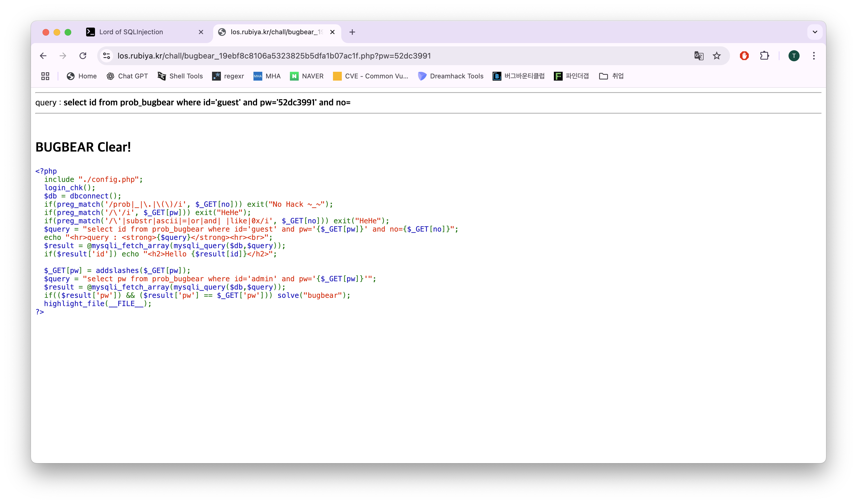This screenshot has width=857, height=504.
Task: Switch to Lord of SQLInjection tab
Action: pyautogui.click(x=131, y=32)
